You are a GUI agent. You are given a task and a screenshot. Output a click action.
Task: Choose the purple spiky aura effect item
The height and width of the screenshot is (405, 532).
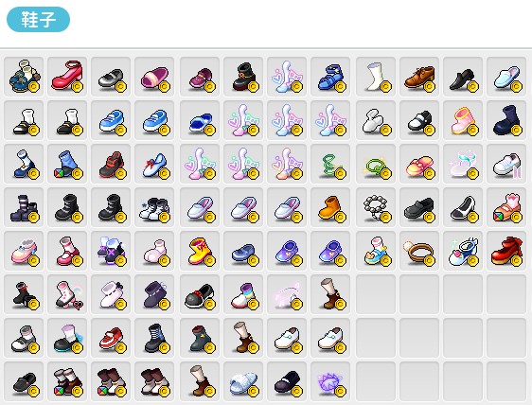330,381
